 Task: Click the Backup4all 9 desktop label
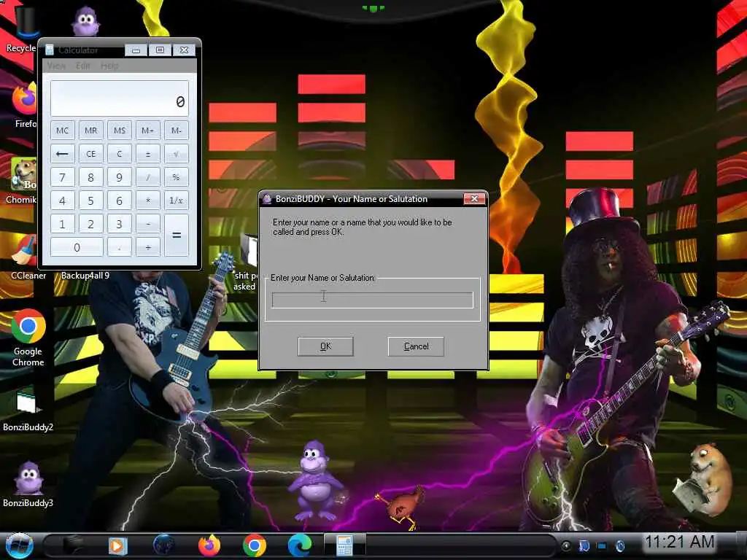coord(85,275)
